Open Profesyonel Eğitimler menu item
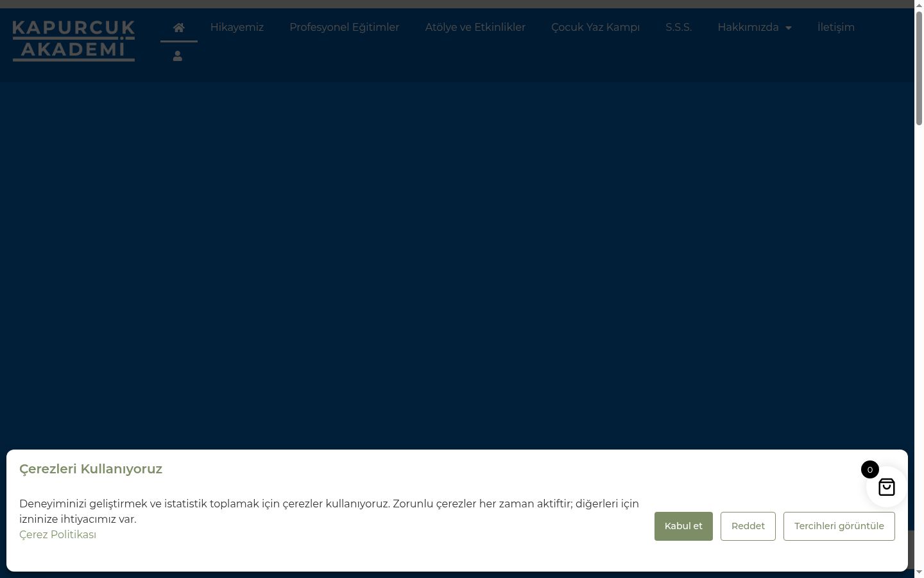Image resolution: width=924 pixels, height=578 pixels. tap(344, 27)
